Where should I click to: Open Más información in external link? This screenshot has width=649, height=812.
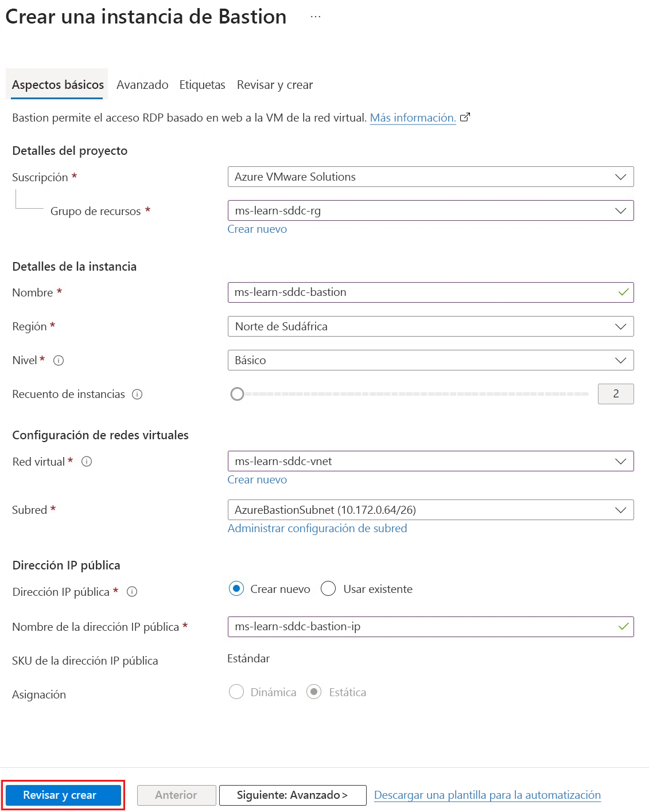(413, 118)
